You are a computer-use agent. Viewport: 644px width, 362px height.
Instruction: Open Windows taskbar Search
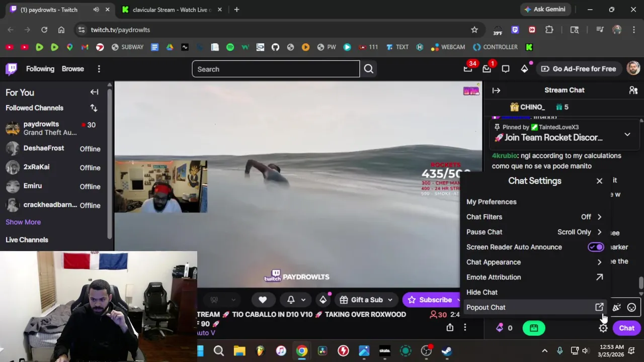(x=219, y=351)
